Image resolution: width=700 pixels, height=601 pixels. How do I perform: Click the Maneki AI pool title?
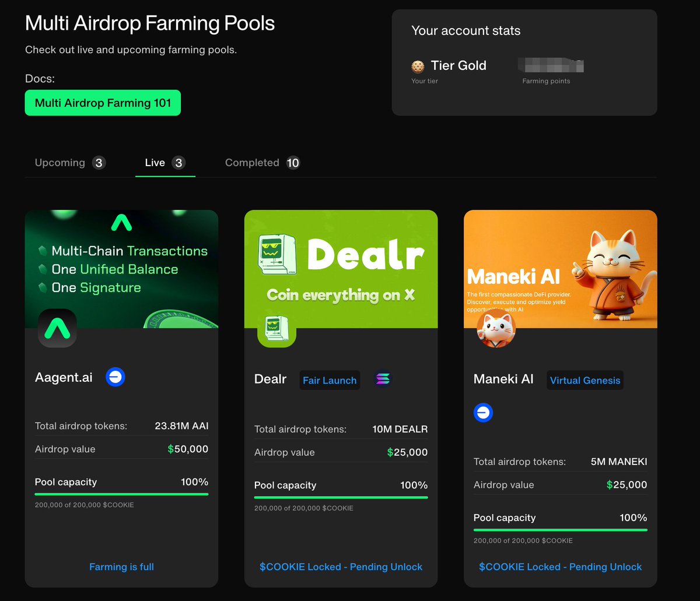pyautogui.click(x=503, y=379)
